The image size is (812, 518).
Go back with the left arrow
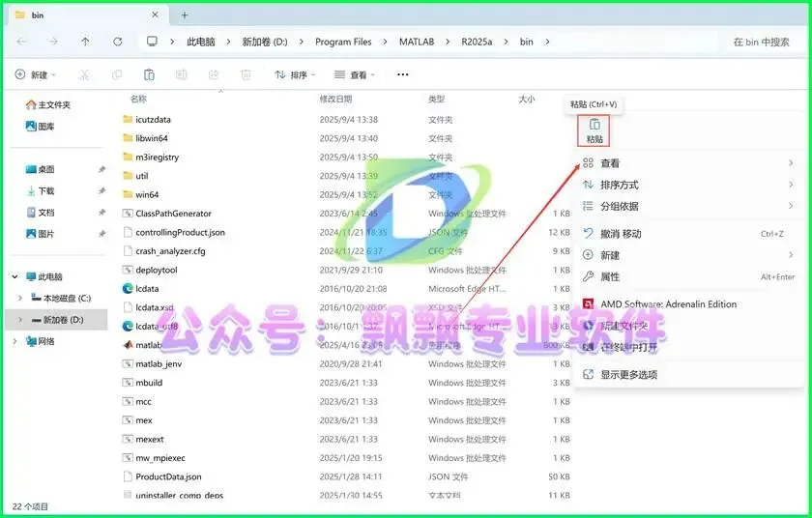tap(21, 42)
